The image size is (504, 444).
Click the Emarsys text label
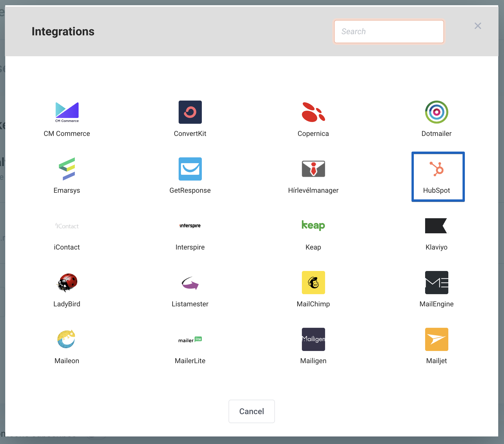click(67, 190)
